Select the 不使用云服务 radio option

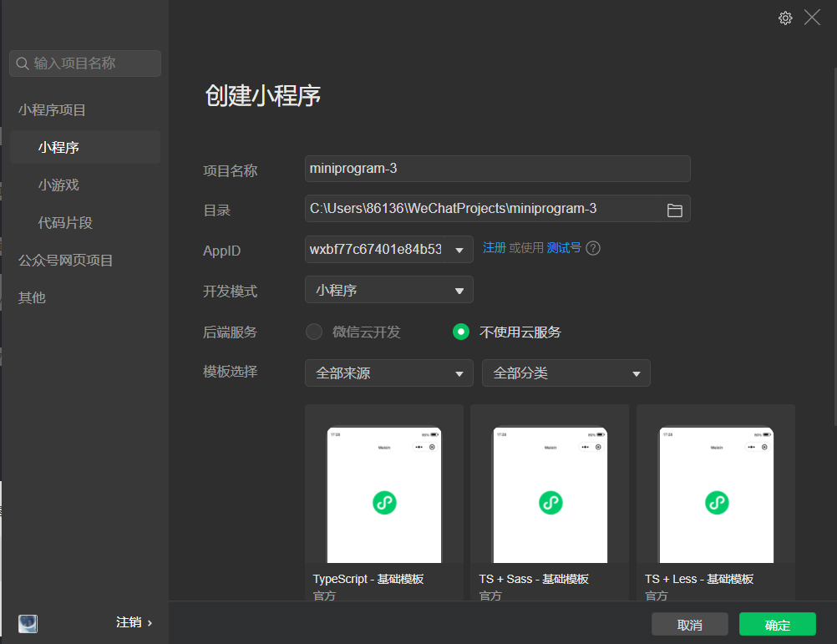coord(461,332)
